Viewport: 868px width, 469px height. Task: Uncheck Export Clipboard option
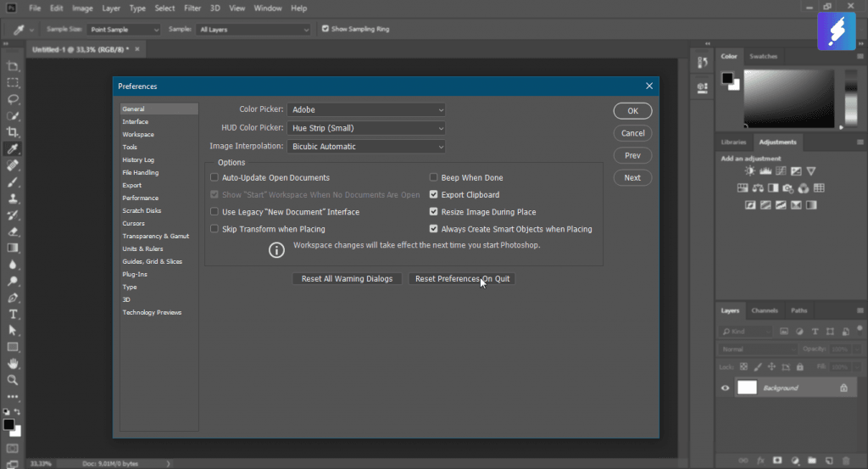tap(434, 195)
